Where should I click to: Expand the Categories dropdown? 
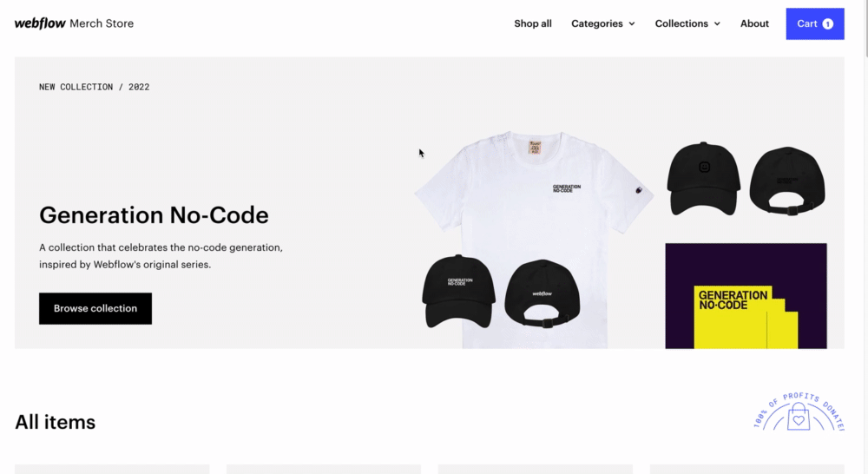click(603, 23)
